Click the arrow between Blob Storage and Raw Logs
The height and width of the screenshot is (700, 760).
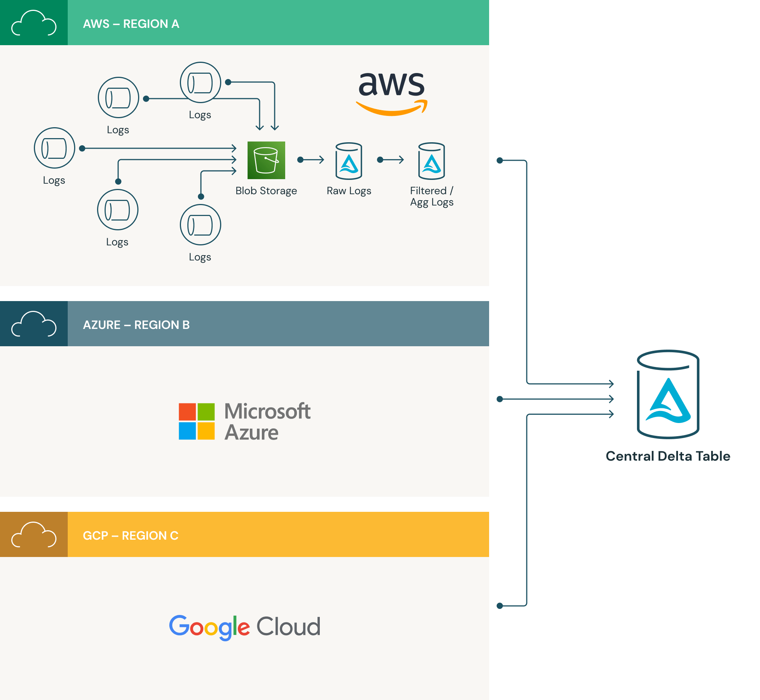310,160
